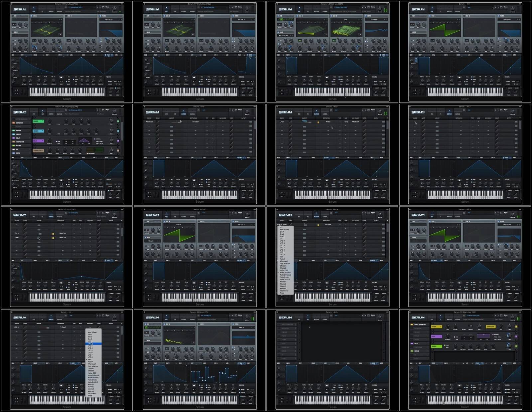Screen dimensions: 532x412
Task: Choose Mod Wheel in the open Source dropdown list
Action: click(284, 230)
